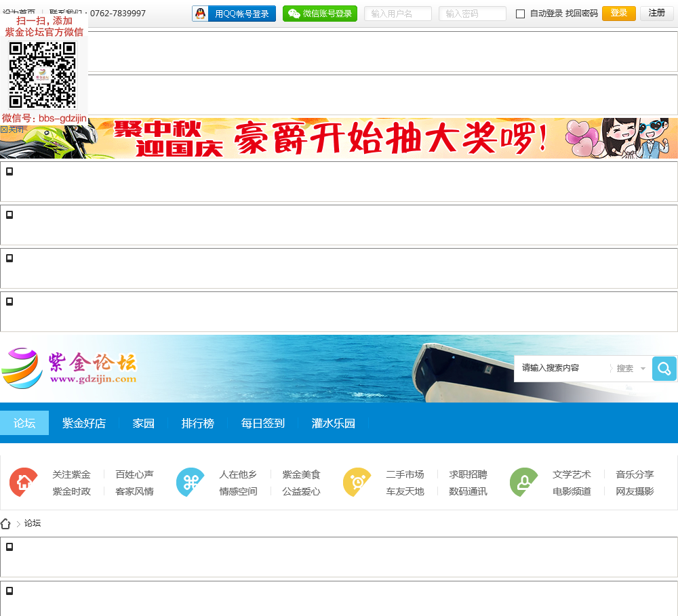Open the 公益爱心 section link
The width and height of the screenshot is (678, 616).
click(302, 491)
